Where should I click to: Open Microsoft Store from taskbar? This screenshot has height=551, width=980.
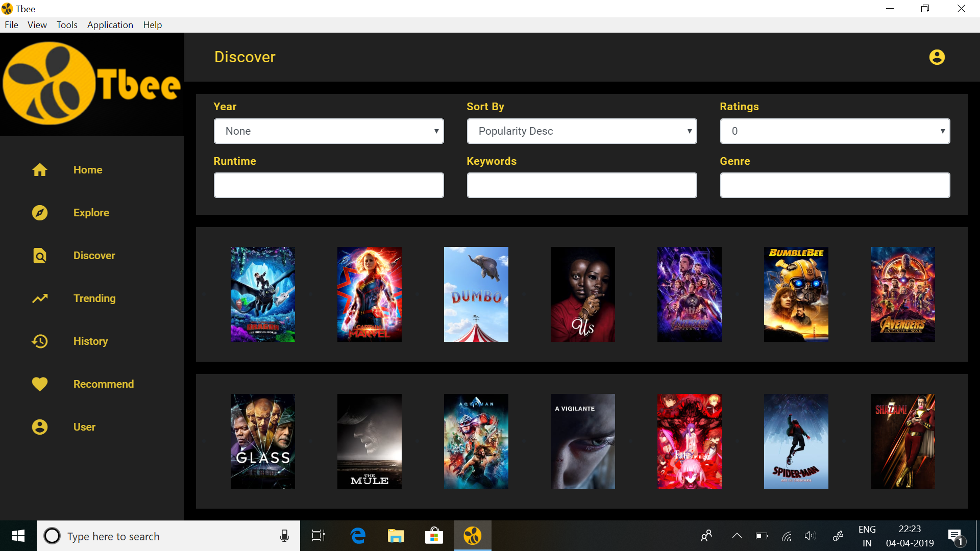(x=434, y=536)
